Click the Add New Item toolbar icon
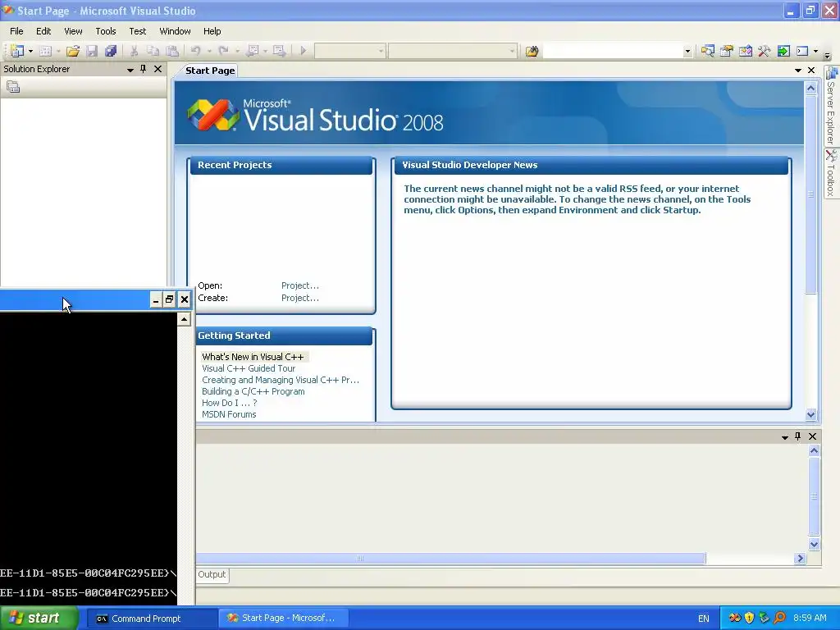This screenshot has height=630, width=840. coord(46,51)
